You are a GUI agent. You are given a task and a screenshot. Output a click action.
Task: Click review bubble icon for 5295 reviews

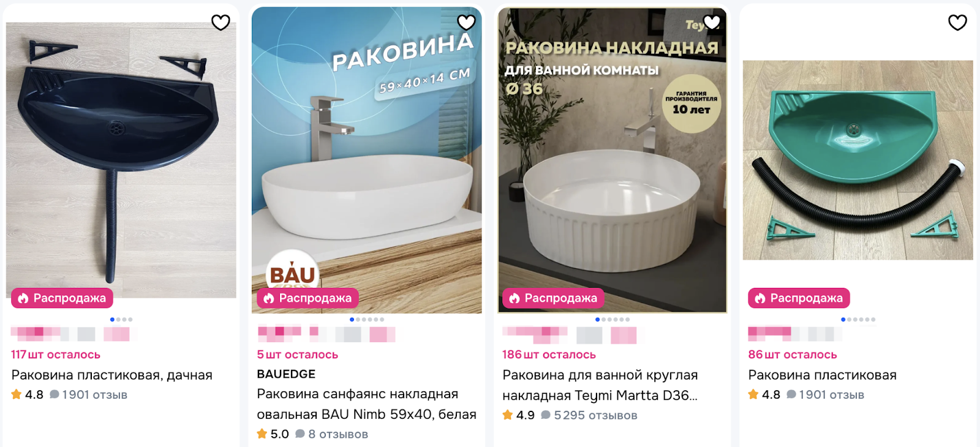tap(546, 415)
